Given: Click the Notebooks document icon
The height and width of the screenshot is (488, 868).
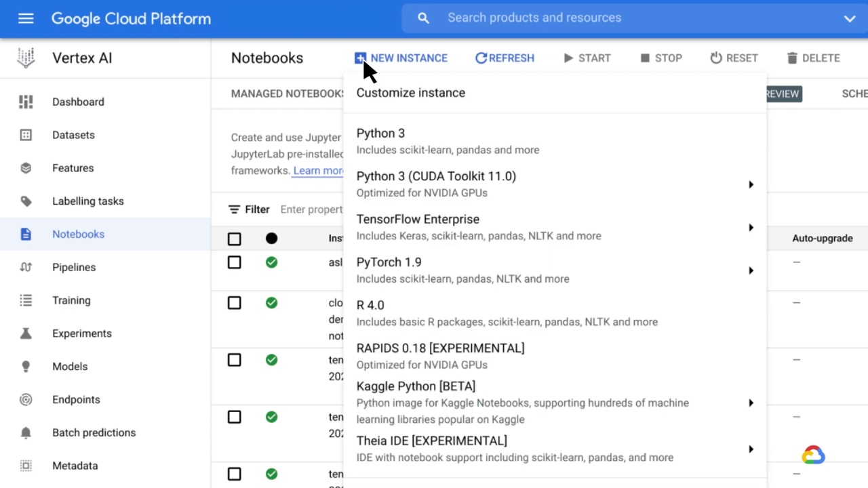Looking at the screenshot, I should point(26,235).
